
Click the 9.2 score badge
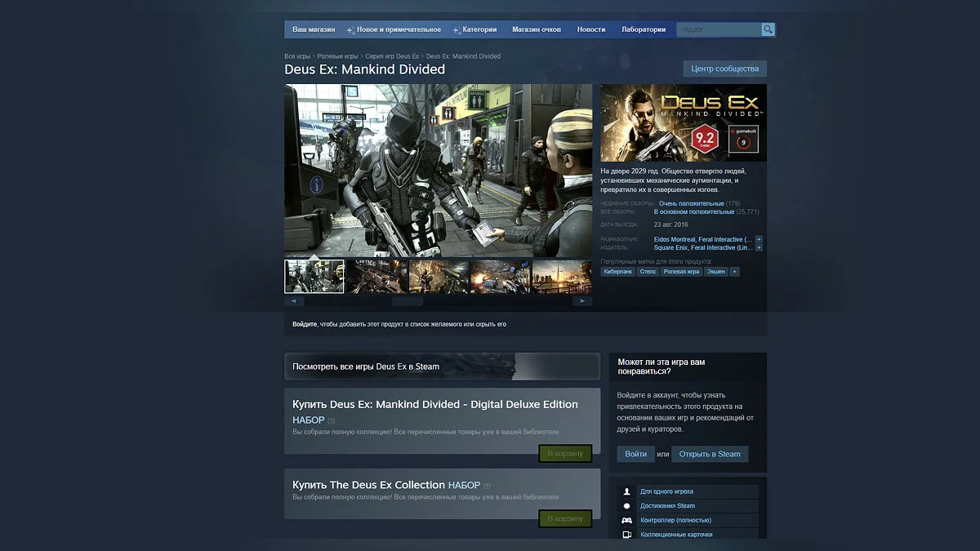coord(704,139)
